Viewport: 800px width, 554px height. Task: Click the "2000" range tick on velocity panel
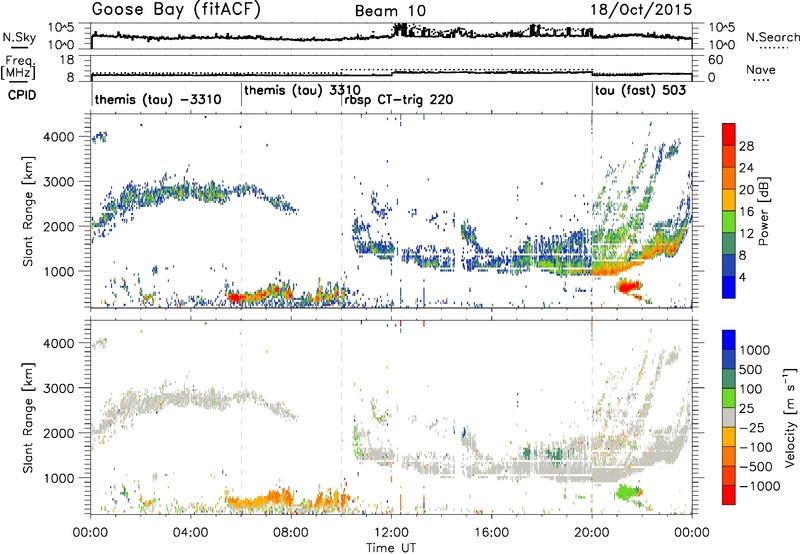(x=59, y=433)
